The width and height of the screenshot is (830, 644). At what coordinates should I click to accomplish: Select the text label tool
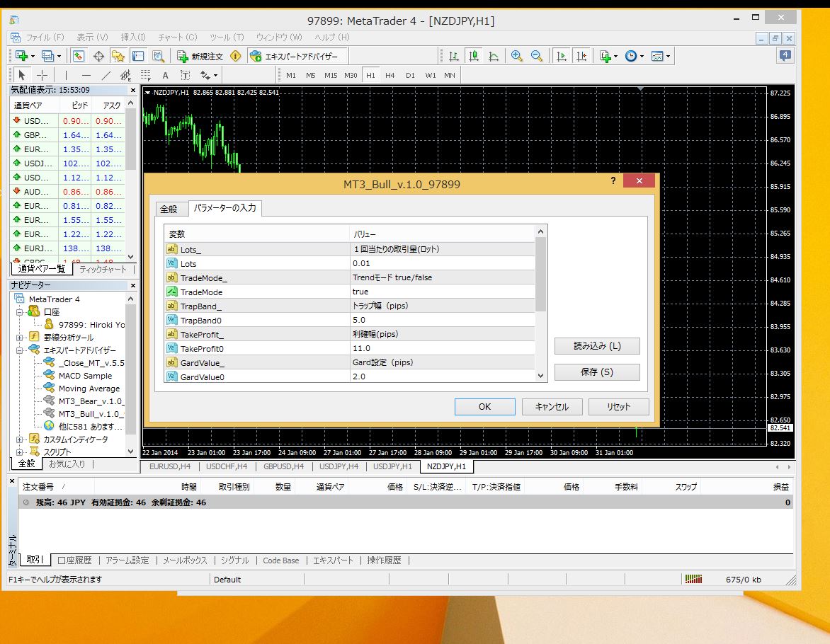[x=186, y=75]
